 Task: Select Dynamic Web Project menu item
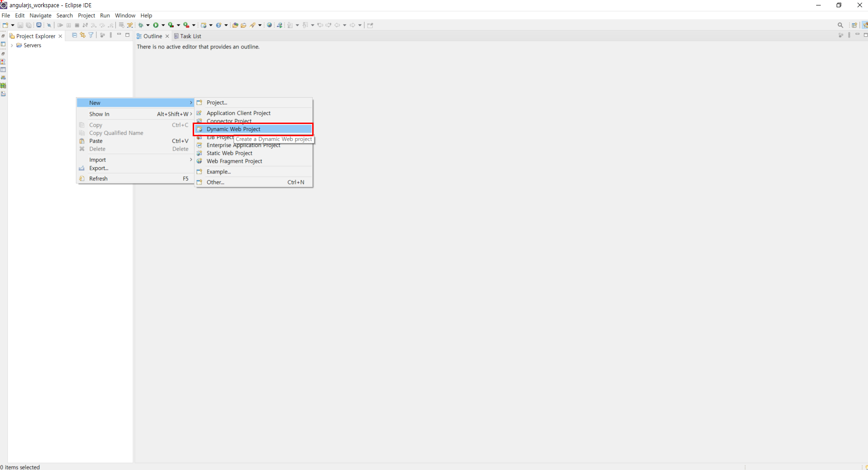pyautogui.click(x=254, y=129)
